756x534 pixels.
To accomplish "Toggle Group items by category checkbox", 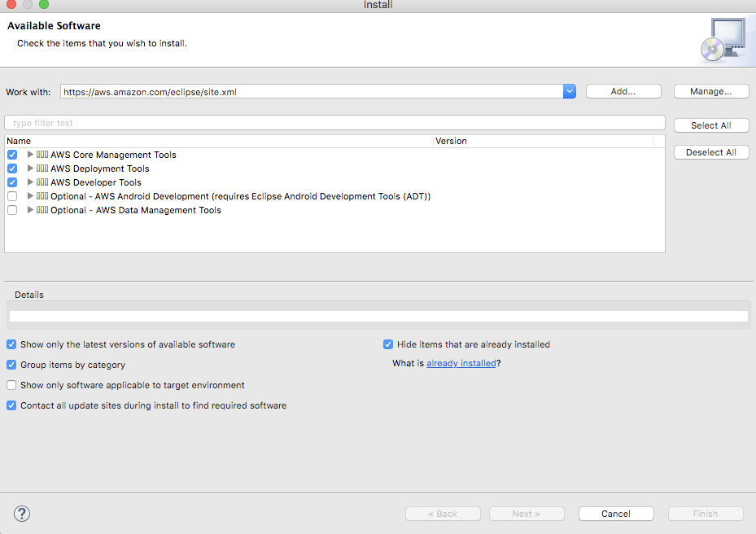I will click(x=11, y=365).
